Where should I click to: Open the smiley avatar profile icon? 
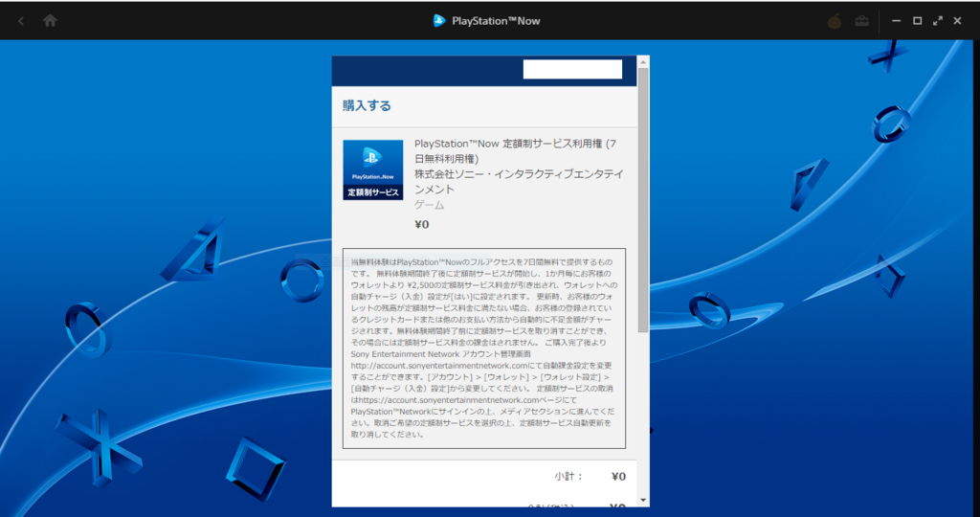(x=835, y=21)
